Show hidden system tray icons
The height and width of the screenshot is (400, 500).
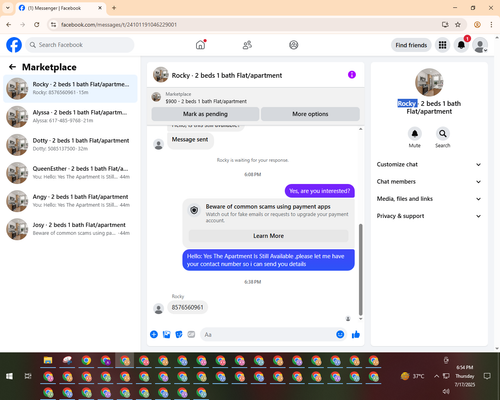pyautogui.click(x=436, y=376)
